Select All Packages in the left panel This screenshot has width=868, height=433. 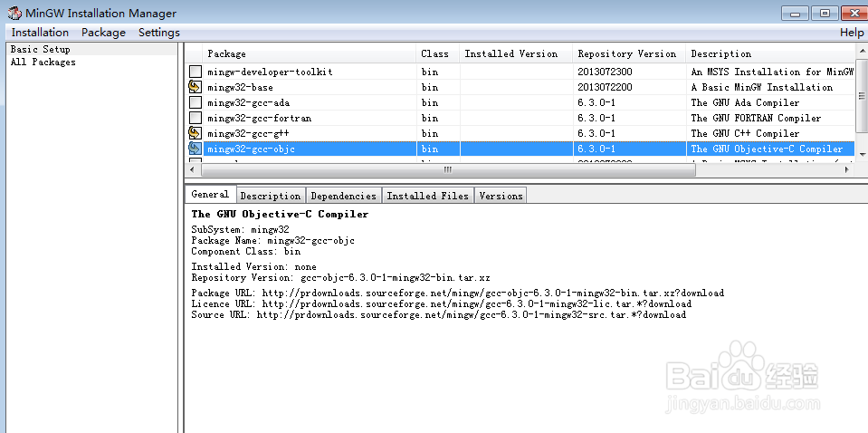43,62
